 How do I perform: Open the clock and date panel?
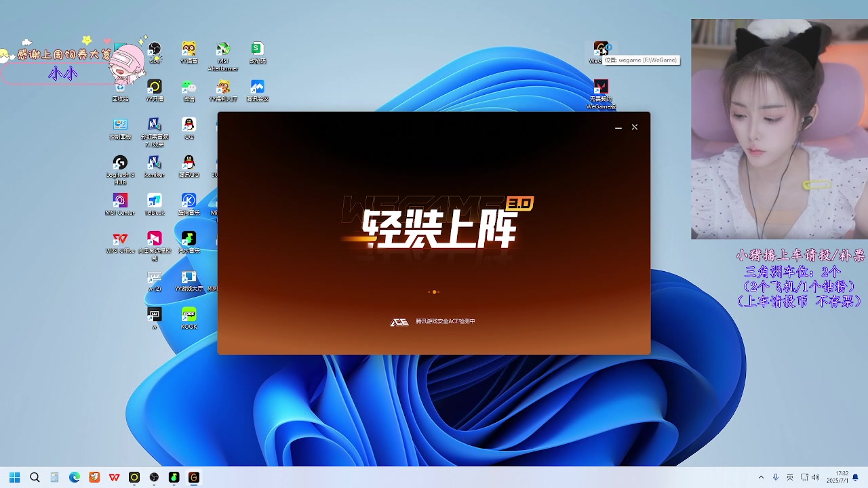pyautogui.click(x=837, y=477)
